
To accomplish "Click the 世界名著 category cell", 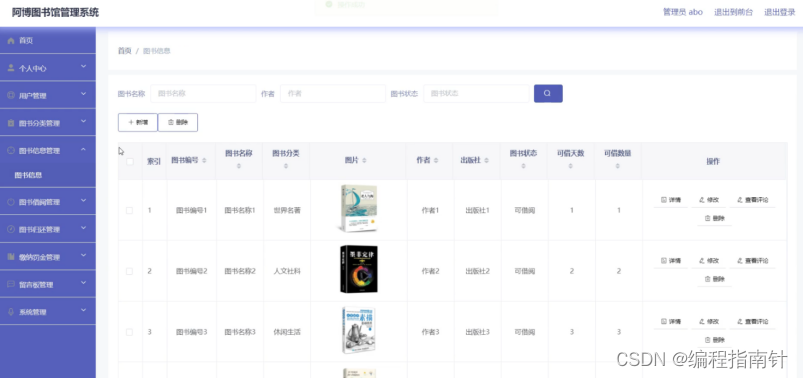I will tap(287, 211).
